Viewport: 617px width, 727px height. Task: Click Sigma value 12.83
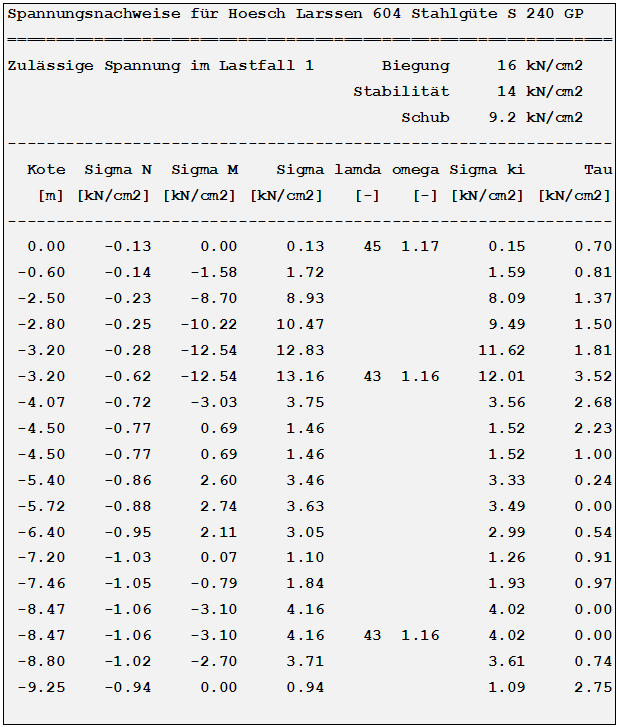(x=300, y=350)
